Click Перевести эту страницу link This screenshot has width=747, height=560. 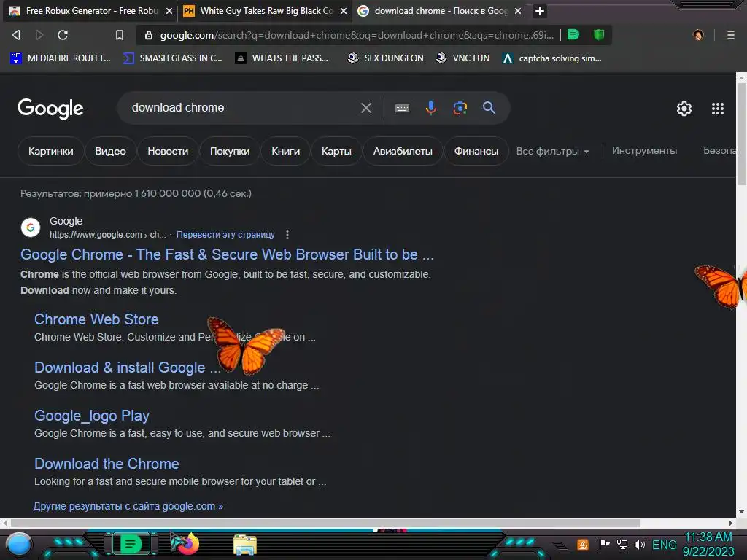[x=225, y=235]
